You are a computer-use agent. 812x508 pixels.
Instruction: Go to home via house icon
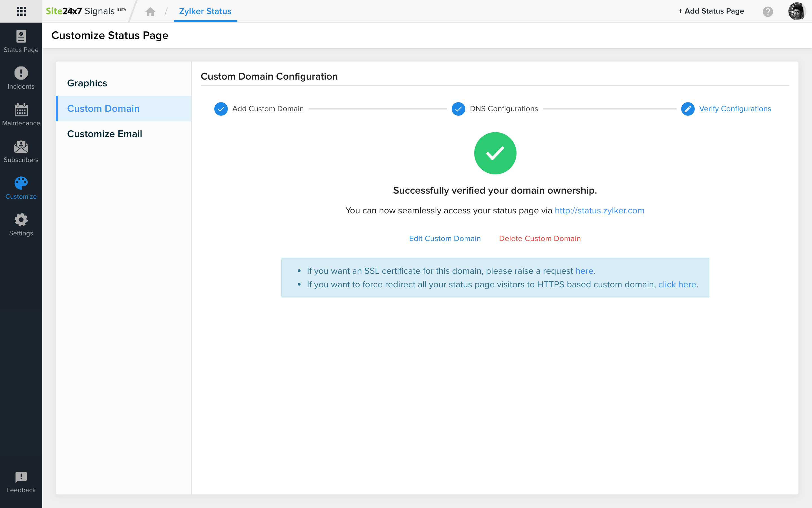(x=150, y=12)
